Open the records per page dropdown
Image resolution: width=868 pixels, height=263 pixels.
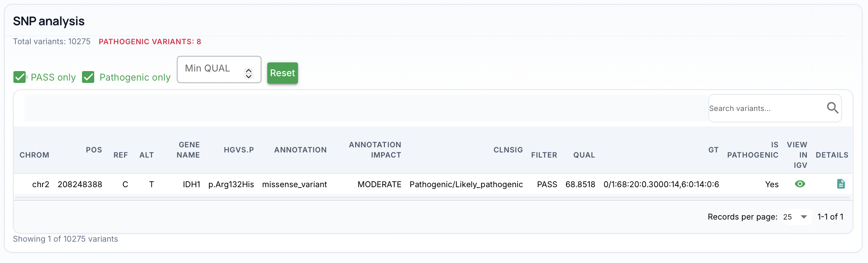coord(797,217)
